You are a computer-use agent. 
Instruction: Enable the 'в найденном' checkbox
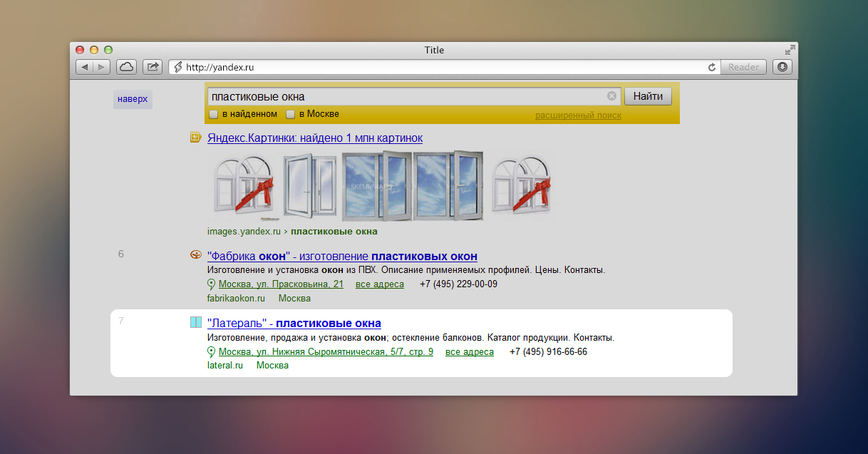tap(213, 114)
